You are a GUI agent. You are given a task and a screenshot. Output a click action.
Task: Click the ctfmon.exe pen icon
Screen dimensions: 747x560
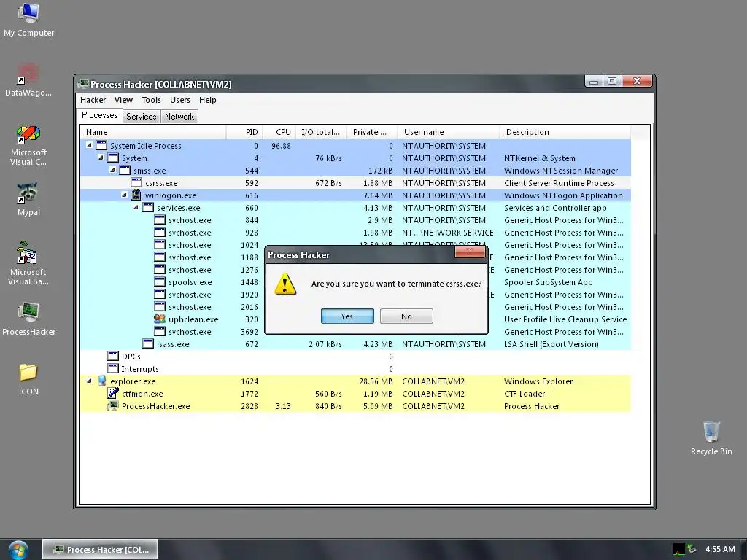pos(113,393)
